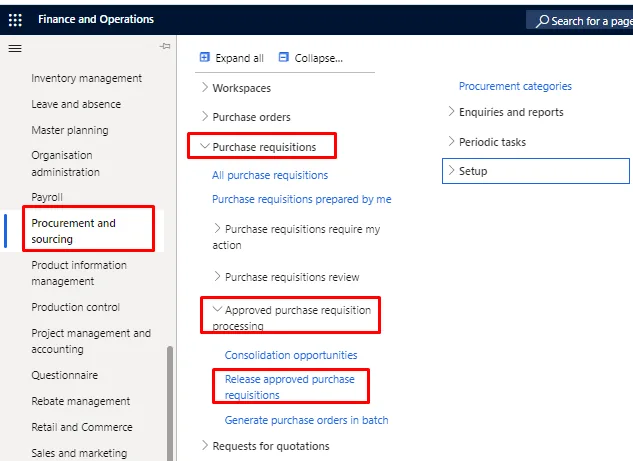Open All purchase requisitions link
This screenshot has height=461, width=633.
pyautogui.click(x=270, y=175)
